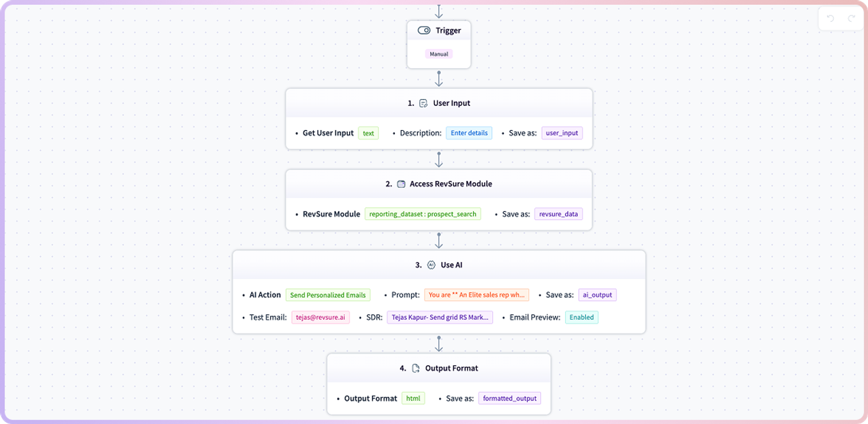868x424 pixels.
Task: Select the Manual trigger tag
Action: (x=439, y=54)
